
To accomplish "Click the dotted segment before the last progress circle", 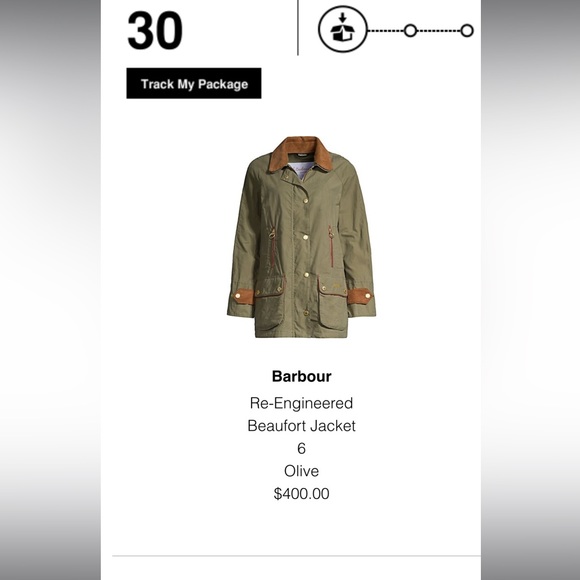I will (x=439, y=30).
